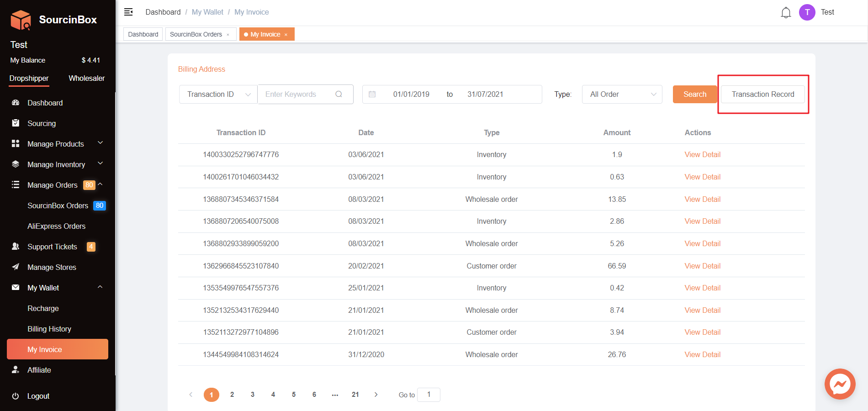868x411 pixels.
Task: Click the calendar icon in date range
Action: click(372, 94)
